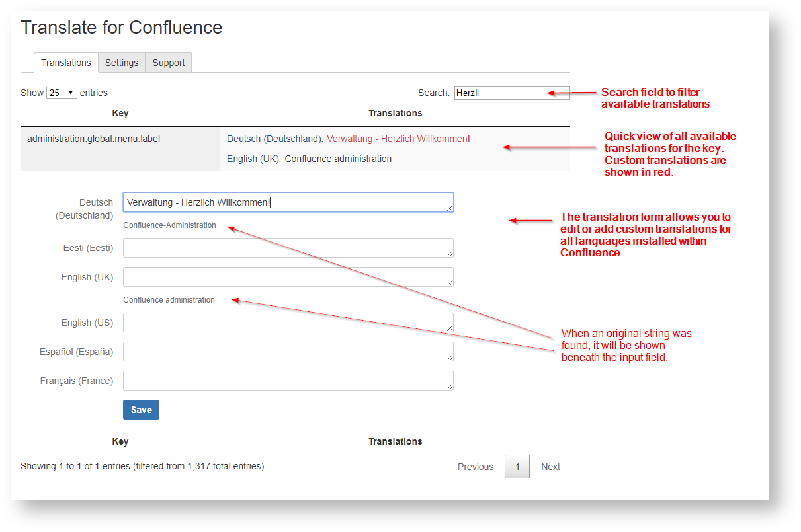Click the Español (España) translation field
This screenshot has width=801, height=532.
[288, 352]
